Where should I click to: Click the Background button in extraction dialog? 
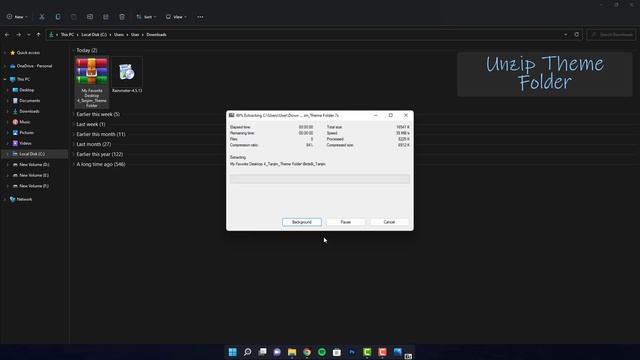[x=302, y=222]
